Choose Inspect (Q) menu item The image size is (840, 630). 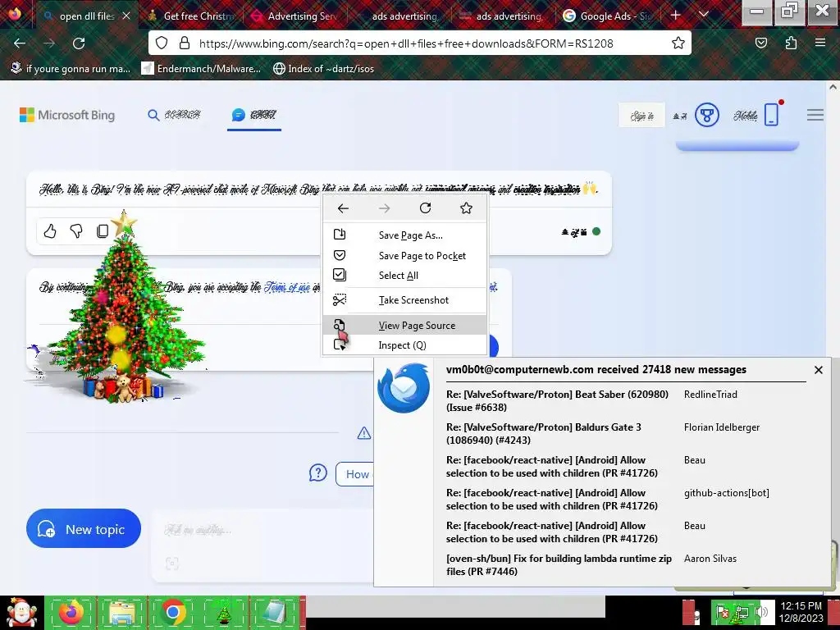tap(405, 345)
